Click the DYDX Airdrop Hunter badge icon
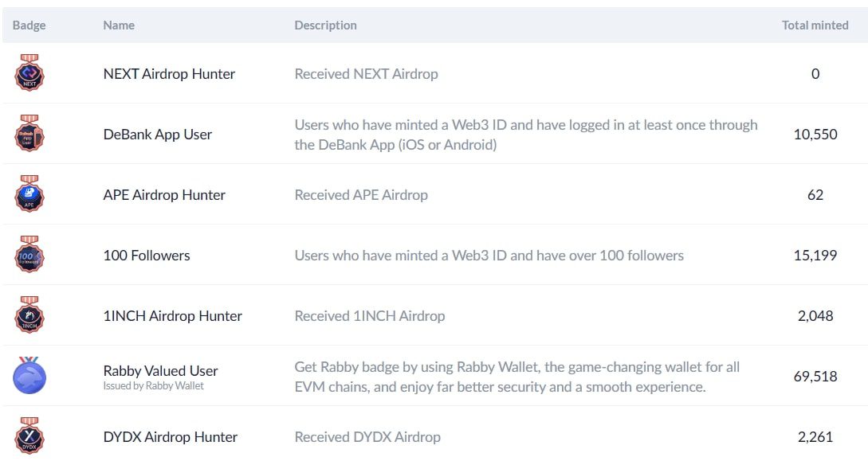 [29, 437]
